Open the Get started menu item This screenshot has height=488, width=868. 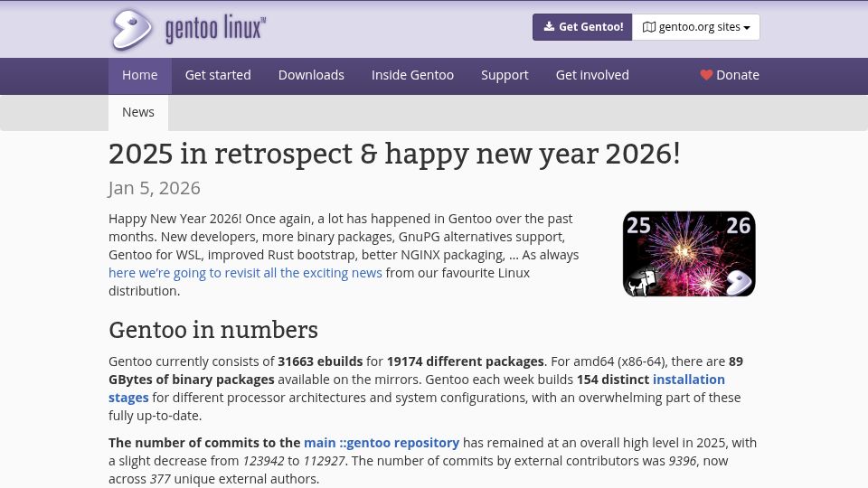click(x=218, y=75)
